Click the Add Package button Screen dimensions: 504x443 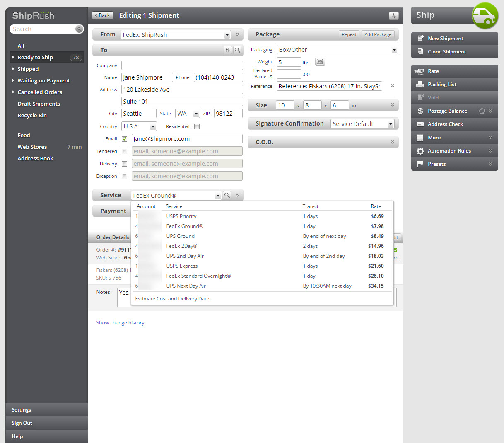[378, 34]
